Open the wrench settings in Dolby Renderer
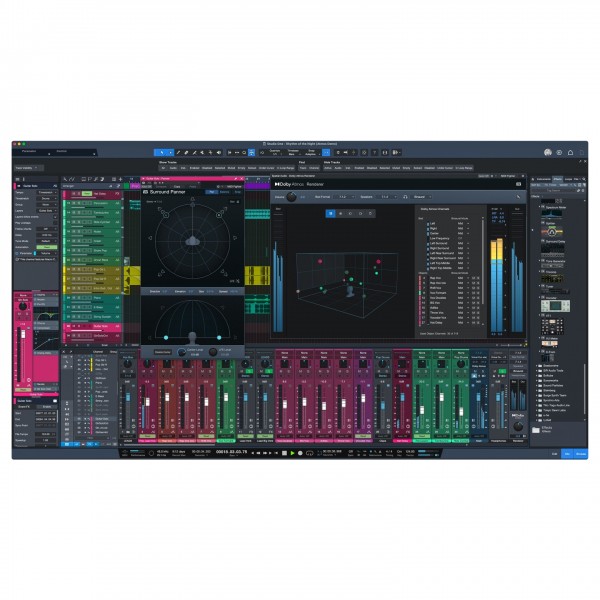Image resolution: width=600 pixels, height=600 pixels. pos(518,197)
